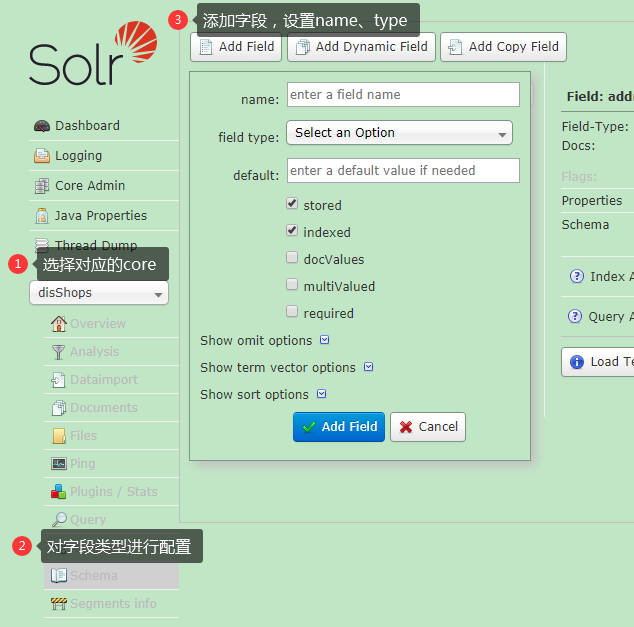Viewport: 634px width, 627px height.
Task: Click the Dashboard gauge icon
Action: 42,126
